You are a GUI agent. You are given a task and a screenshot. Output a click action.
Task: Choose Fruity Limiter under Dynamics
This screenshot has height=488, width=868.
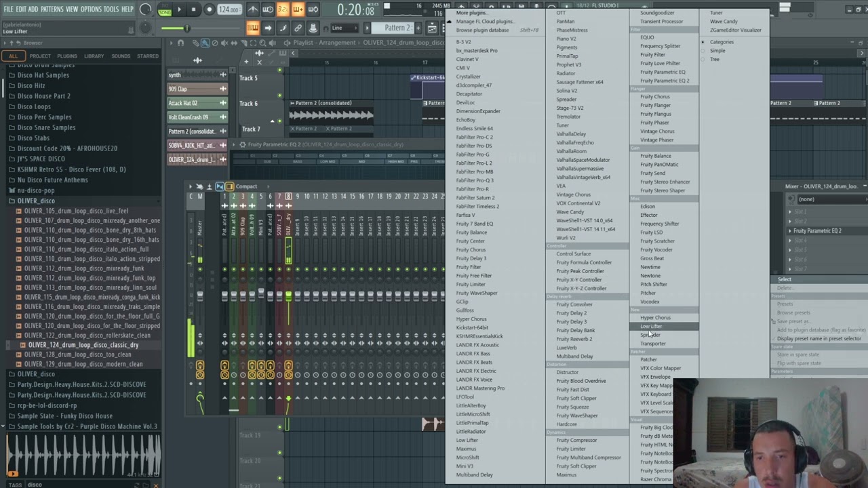point(571,449)
